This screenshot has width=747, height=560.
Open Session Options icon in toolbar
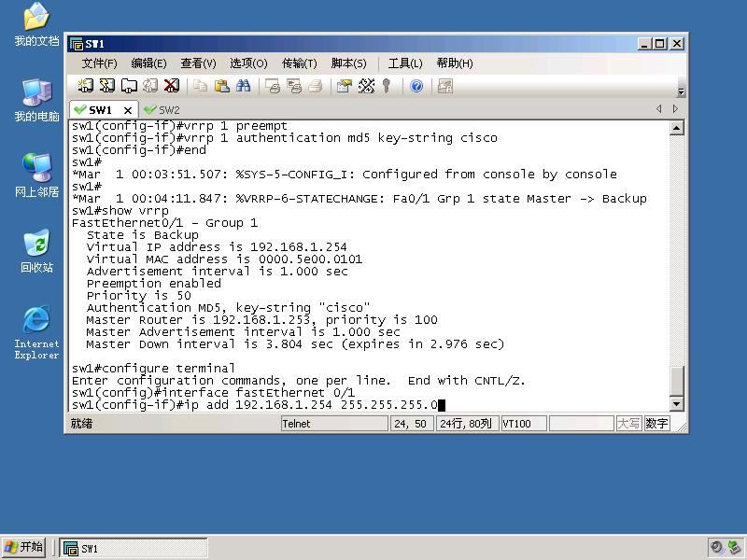[344, 86]
